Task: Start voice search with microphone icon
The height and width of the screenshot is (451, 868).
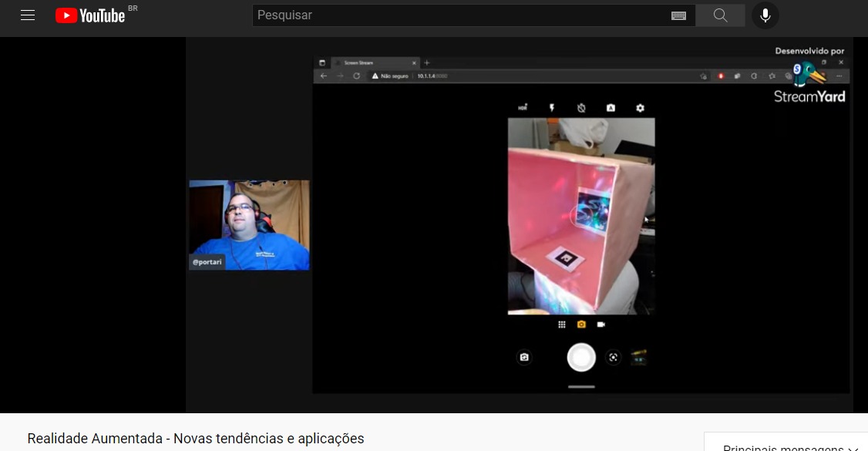Action: click(765, 15)
